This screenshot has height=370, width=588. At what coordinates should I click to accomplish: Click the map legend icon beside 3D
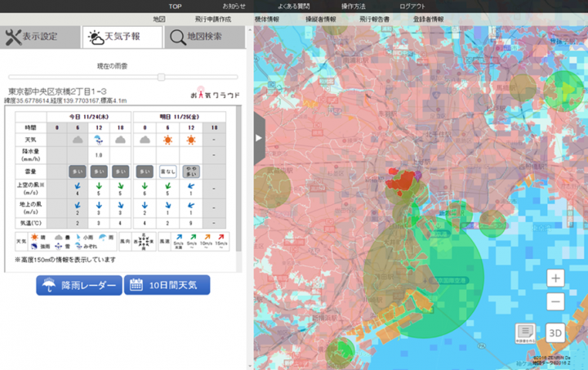pos(526,332)
